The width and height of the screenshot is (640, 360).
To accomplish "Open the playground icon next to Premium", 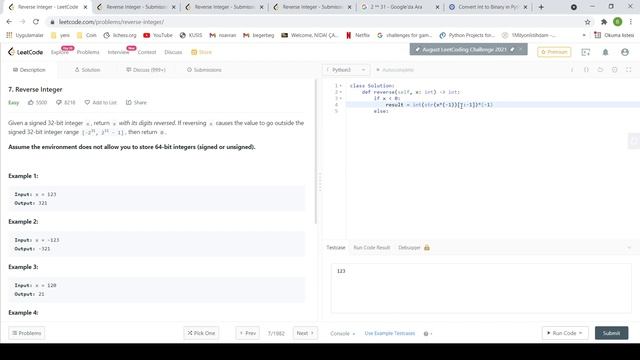I will [x=586, y=52].
